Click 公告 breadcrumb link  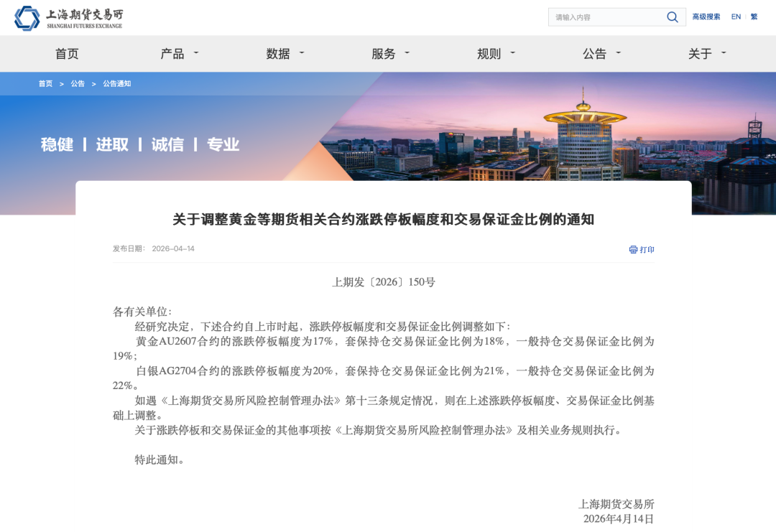(78, 83)
